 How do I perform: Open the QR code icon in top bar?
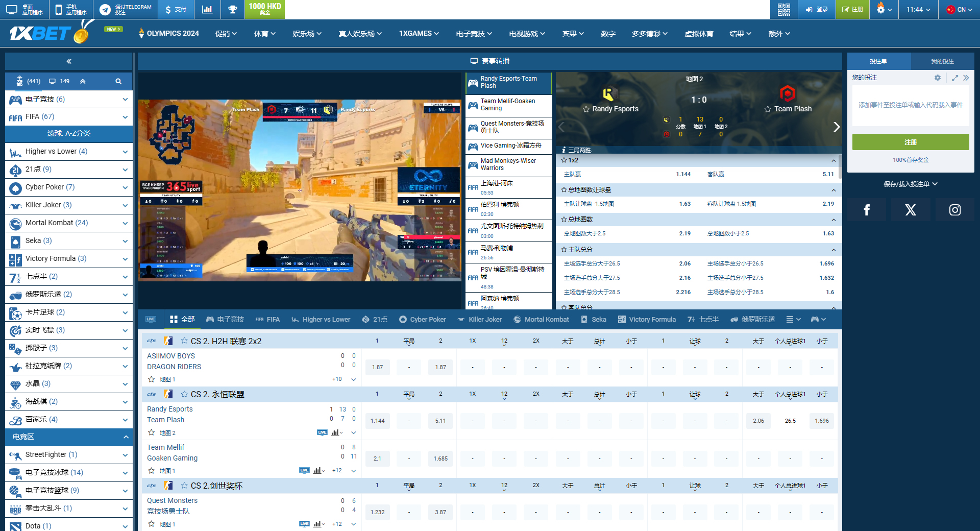[783, 9]
